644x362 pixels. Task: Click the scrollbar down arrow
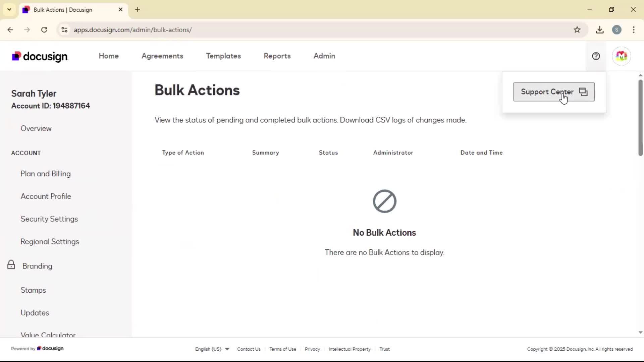pyautogui.click(x=640, y=333)
